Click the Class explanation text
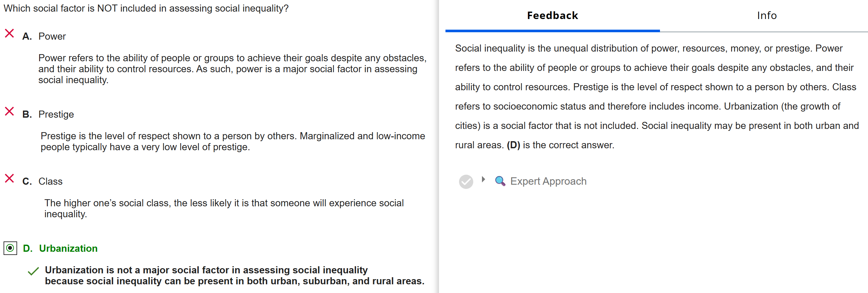This screenshot has height=293, width=868. pyautogui.click(x=224, y=208)
